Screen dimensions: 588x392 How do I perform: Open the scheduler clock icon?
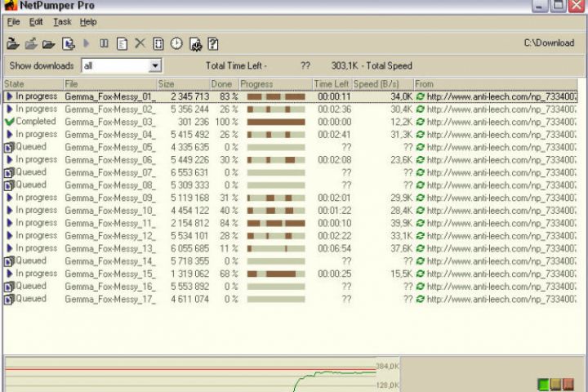pos(176,43)
